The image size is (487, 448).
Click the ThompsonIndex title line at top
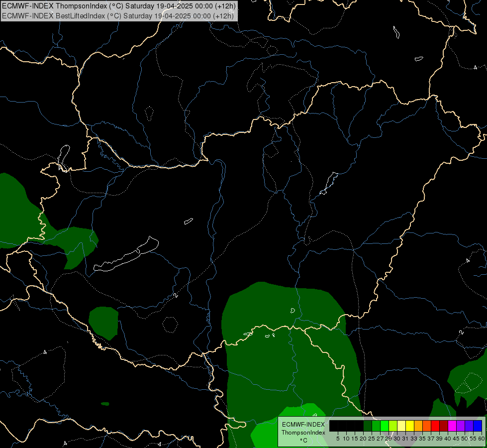[119, 6]
